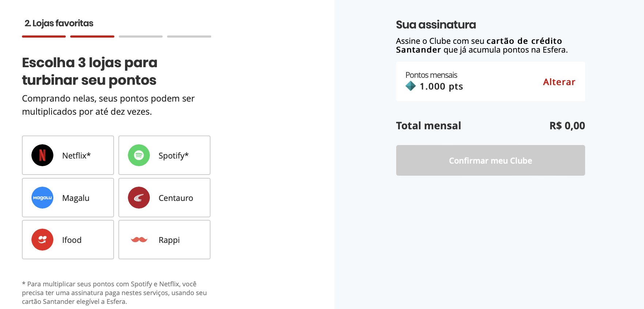
Task: Click the Ifood smiley logo icon
Action: [42, 240]
